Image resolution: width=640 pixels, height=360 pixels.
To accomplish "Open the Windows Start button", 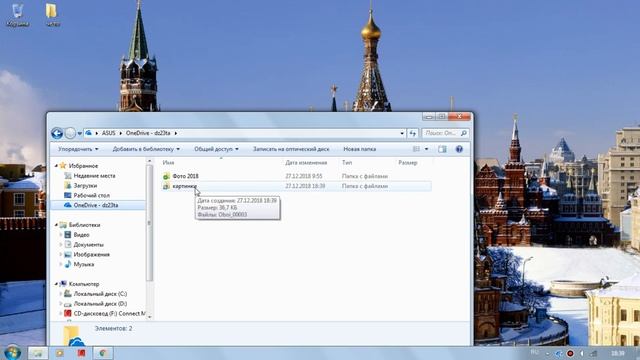I will [x=12, y=352].
